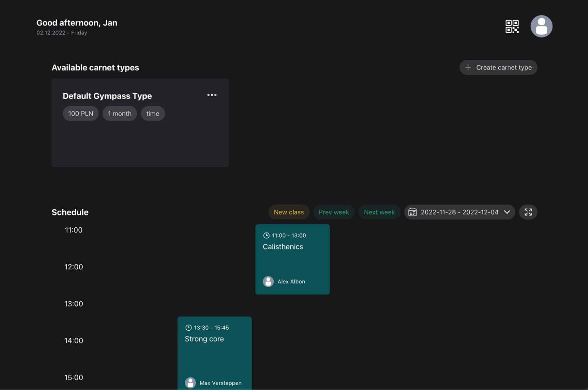
Task: Open the Default Gympass Type options menu
Action: coord(212,95)
